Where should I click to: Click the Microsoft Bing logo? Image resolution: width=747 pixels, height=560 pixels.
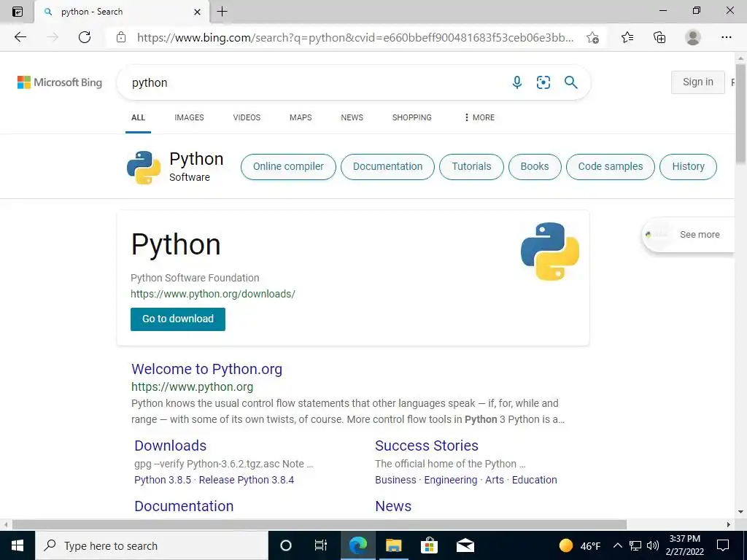[x=60, y=82]
